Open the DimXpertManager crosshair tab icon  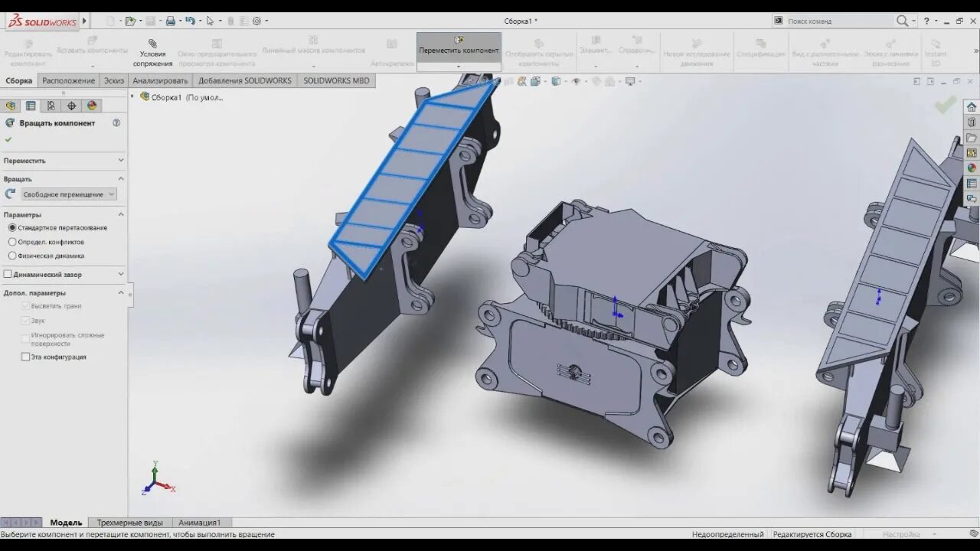pos(71,106)
